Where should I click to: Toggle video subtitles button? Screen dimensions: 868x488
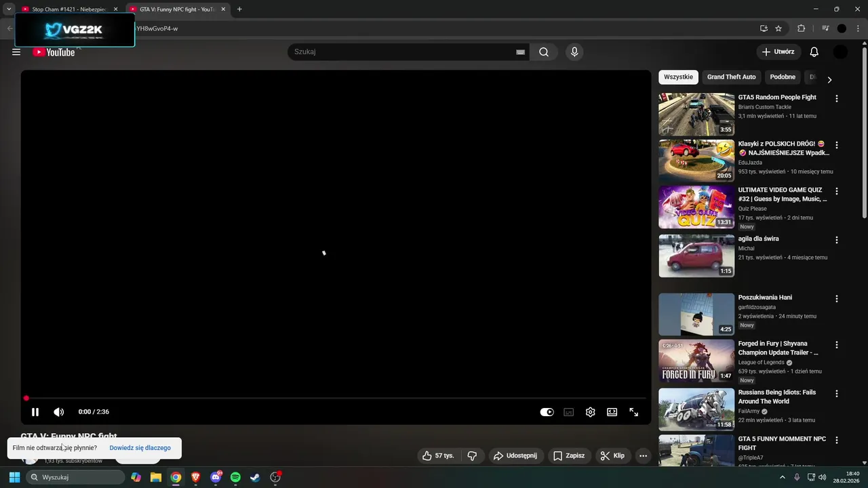568,412
